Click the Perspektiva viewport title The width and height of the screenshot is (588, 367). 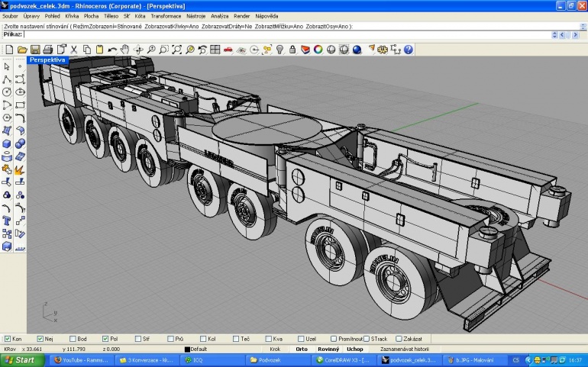coord(47,60)
